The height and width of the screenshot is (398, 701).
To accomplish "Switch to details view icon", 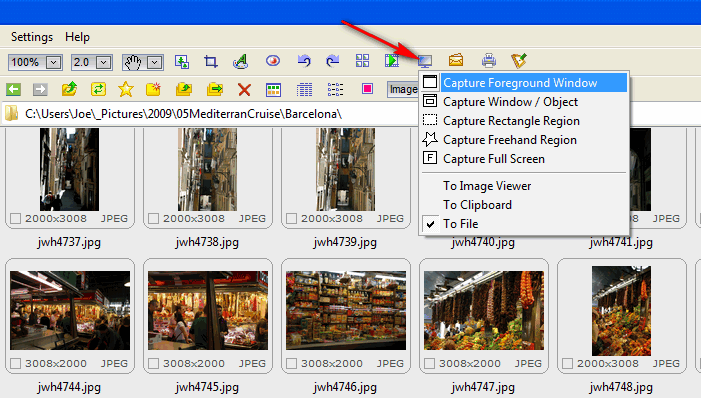I will pyautogui.click(x=304, y=90).
